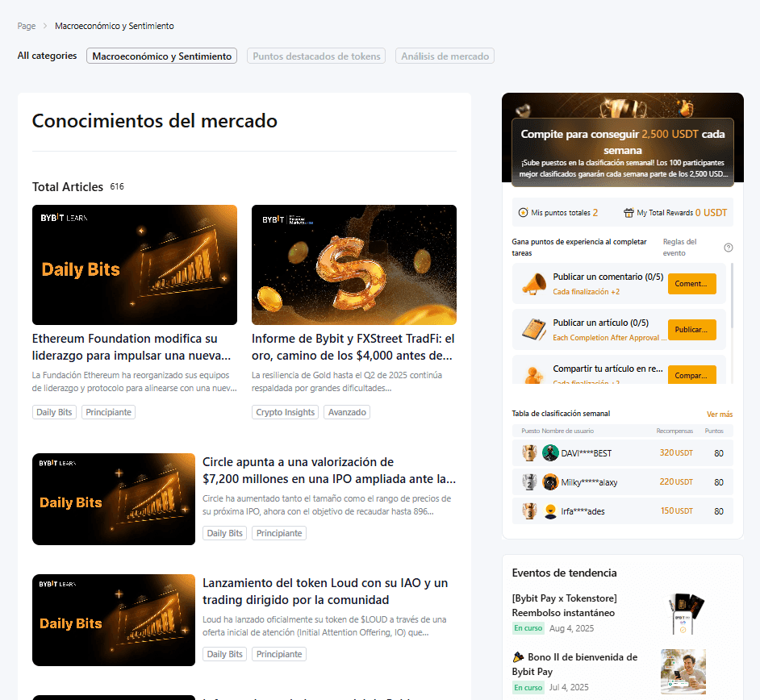Image resolution: width=760 pixels, height=700 pixels.
Task: Click the Eventos de tendencia heading
Action: (564, 573)
